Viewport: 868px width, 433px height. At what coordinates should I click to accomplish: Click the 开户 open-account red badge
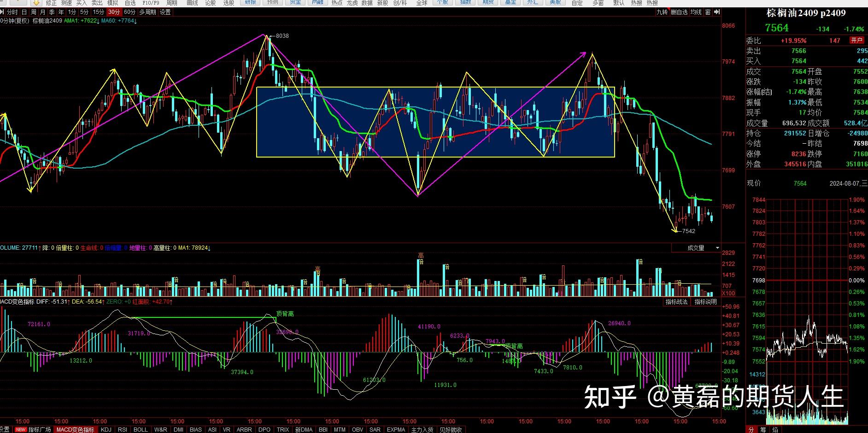click(856, 41)
